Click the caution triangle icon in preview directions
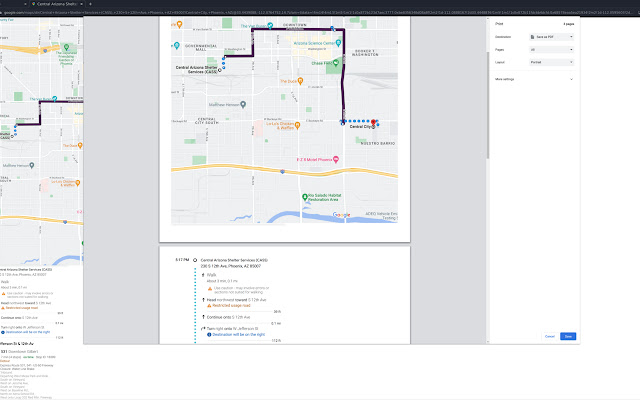This screenshot has height=400, width=640. point(210,289)
